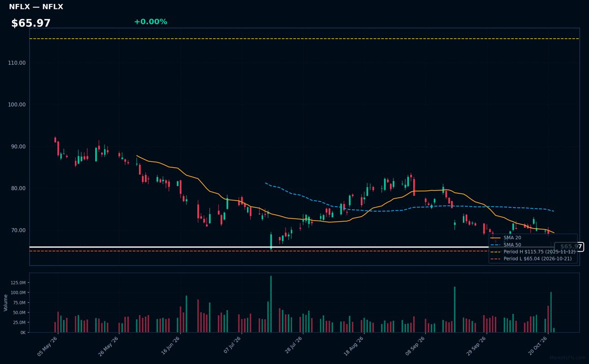Click Period L $65.04 legend entry
This screenshot has width=589, height=364.
coord(537,259)
